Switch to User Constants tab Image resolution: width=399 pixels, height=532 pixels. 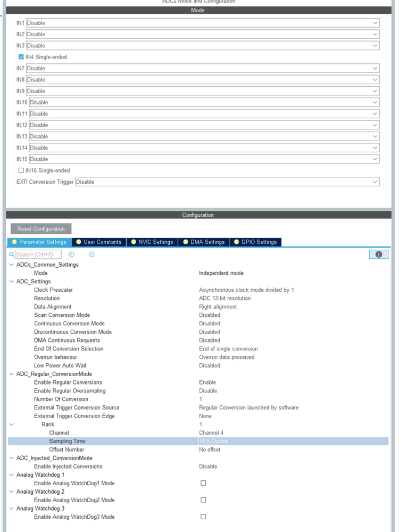(x=98, y=242)
